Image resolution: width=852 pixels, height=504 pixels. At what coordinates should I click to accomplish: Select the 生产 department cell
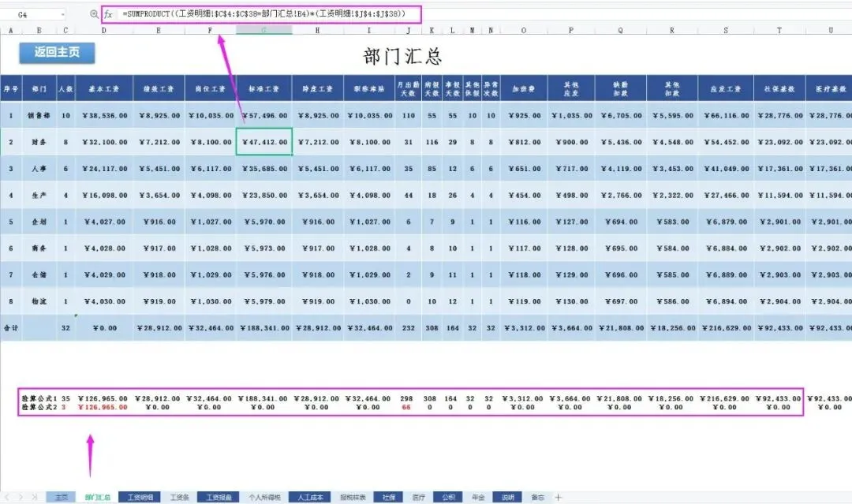click(x=39, y=195)
